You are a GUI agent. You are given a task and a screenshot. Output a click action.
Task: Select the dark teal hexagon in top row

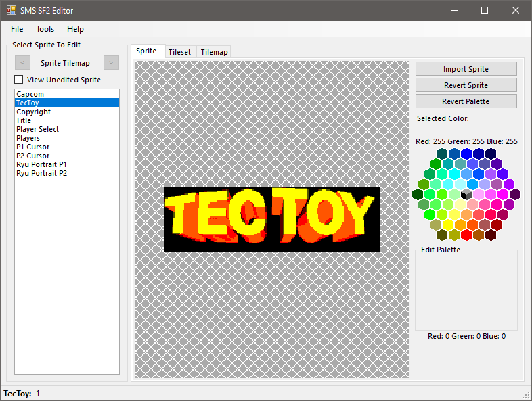tap(442, 154)
